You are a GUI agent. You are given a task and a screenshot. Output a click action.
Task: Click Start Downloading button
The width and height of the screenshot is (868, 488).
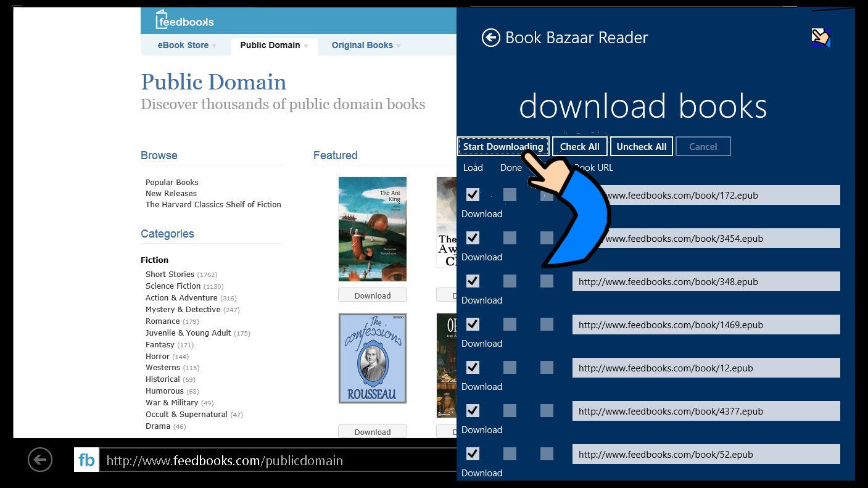tap(503, 146)
